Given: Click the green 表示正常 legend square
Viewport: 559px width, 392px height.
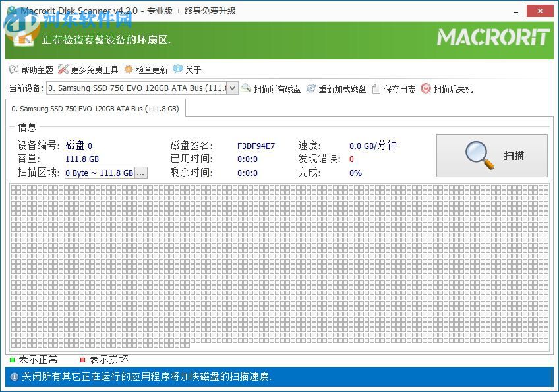Looking at the screenshot, I should (x=13, y=360).
